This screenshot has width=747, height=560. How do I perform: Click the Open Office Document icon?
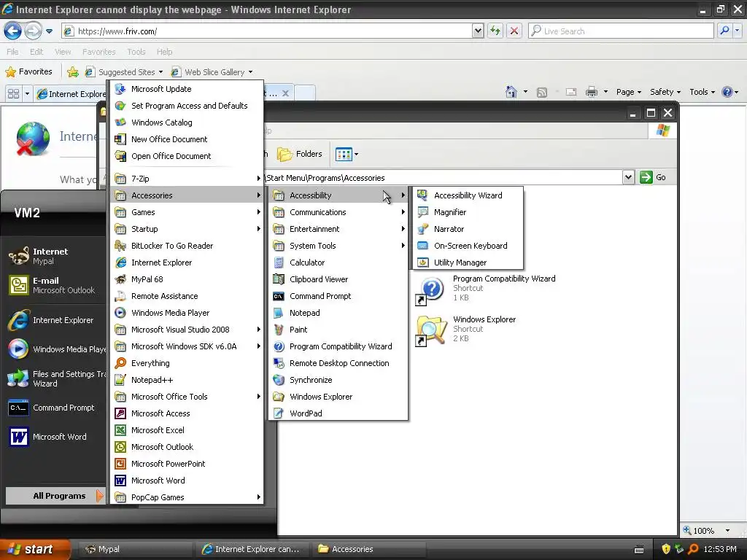120,156
